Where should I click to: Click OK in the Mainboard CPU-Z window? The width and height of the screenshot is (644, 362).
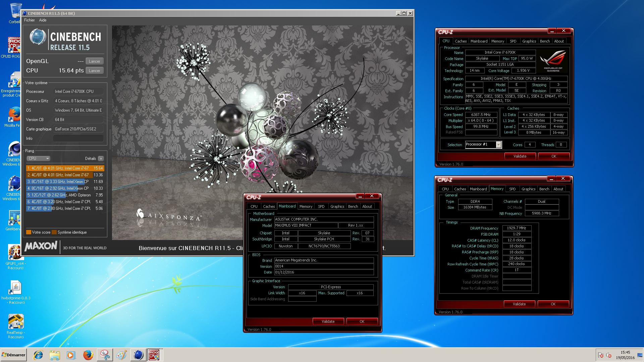coord(362,321)
